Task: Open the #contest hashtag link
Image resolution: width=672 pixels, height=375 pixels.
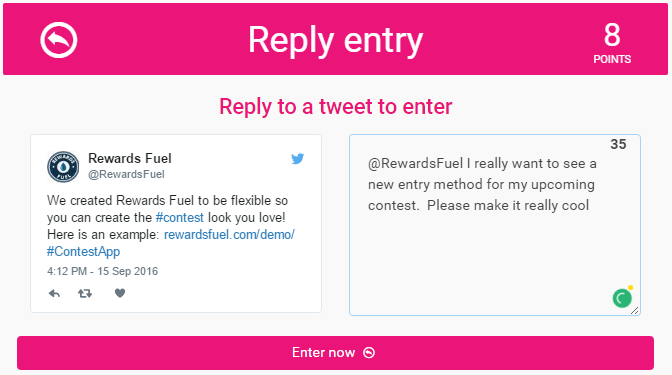Action: point(180,218)
